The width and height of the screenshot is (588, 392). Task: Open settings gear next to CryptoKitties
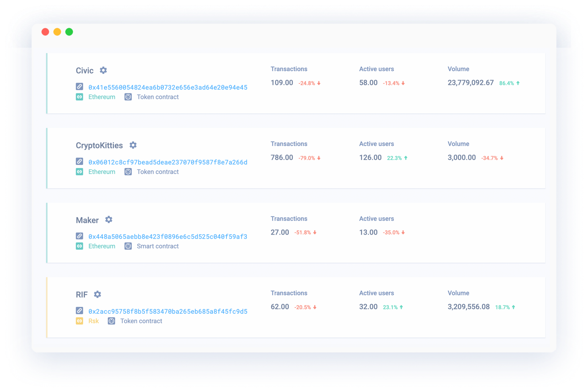(133, 145)
